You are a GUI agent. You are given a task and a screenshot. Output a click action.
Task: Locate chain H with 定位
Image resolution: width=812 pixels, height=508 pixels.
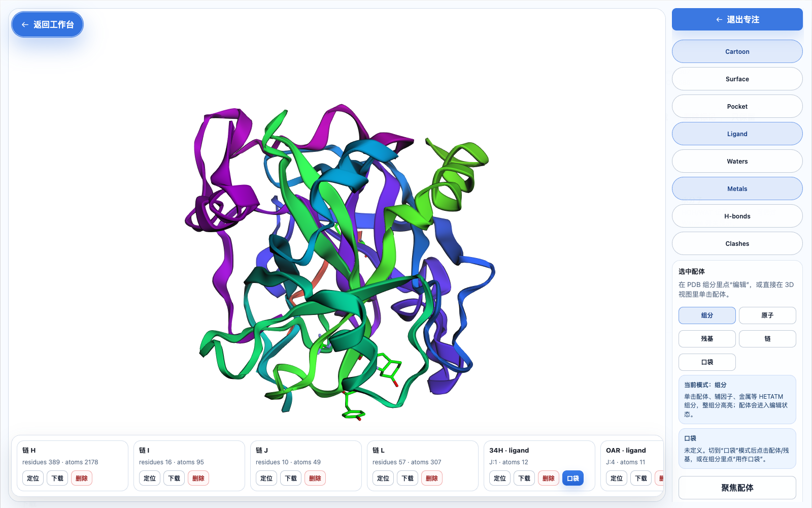pos(33,478)
